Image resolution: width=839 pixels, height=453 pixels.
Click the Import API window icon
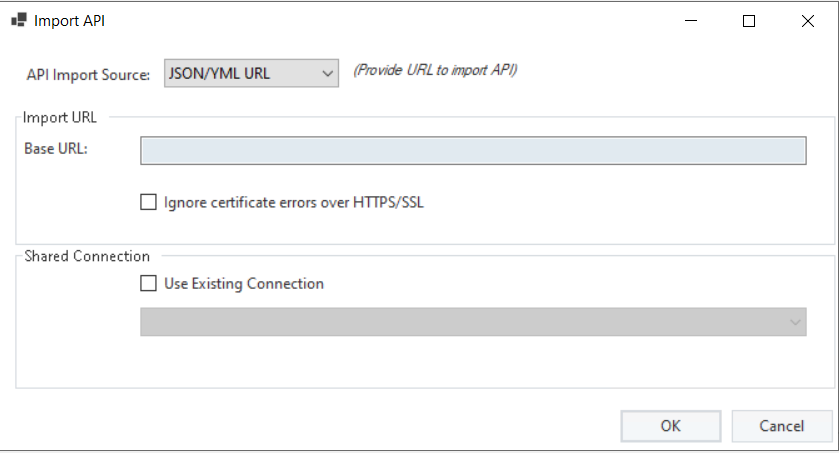click(x=18, y=20)
